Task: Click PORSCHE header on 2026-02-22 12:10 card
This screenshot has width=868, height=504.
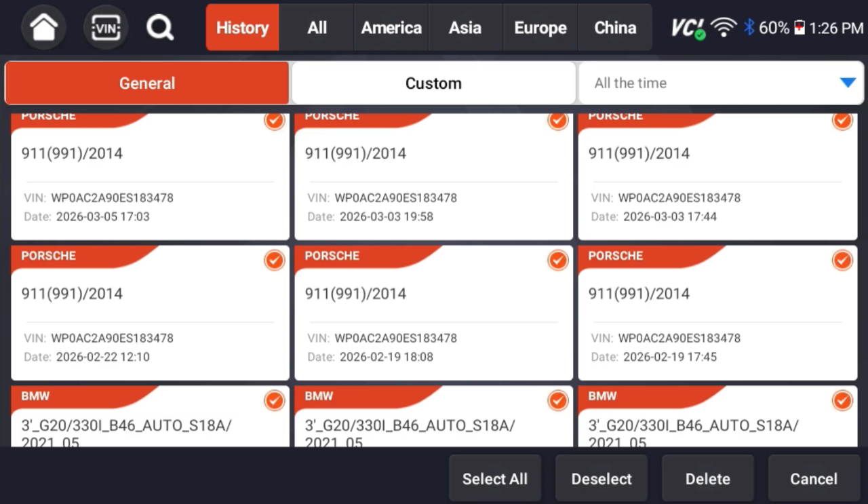Action: point(48,256)
